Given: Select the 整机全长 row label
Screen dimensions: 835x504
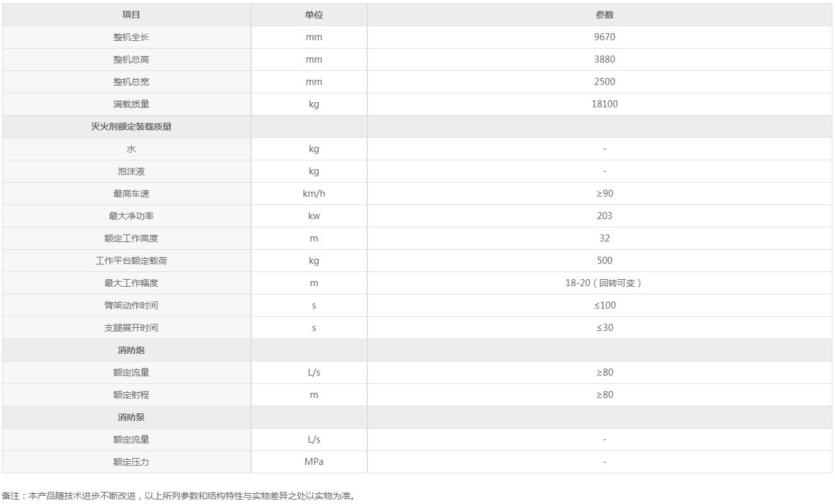Looking at the screenshot, I should (131, 37).
